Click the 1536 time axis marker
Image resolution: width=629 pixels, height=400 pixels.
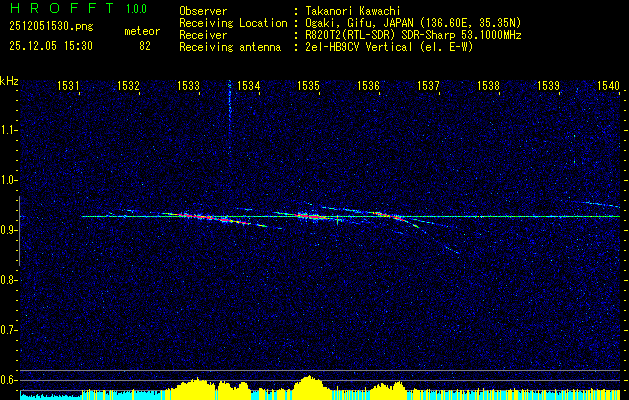(368, 85)
